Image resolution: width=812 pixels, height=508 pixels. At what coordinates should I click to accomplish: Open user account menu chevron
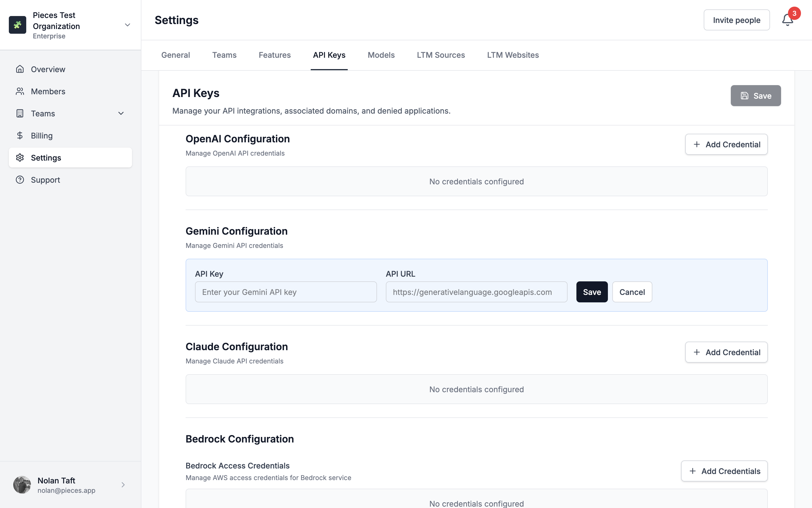pyautogui.click(x=123, y=485)
